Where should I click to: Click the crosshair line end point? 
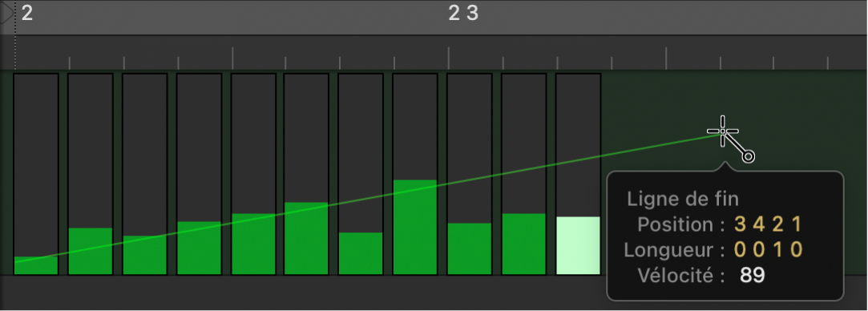pos(723,131)
